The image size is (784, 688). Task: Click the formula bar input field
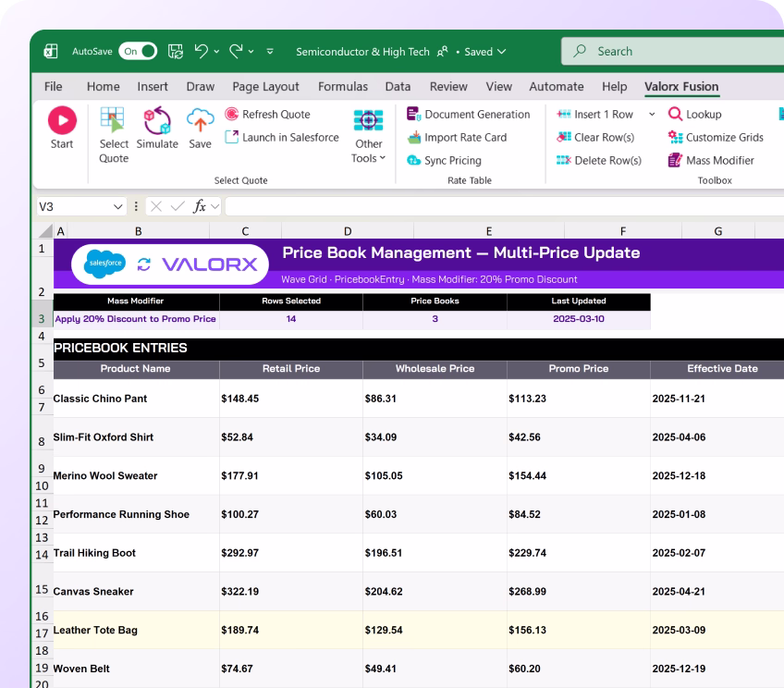(x=505, y=206)
